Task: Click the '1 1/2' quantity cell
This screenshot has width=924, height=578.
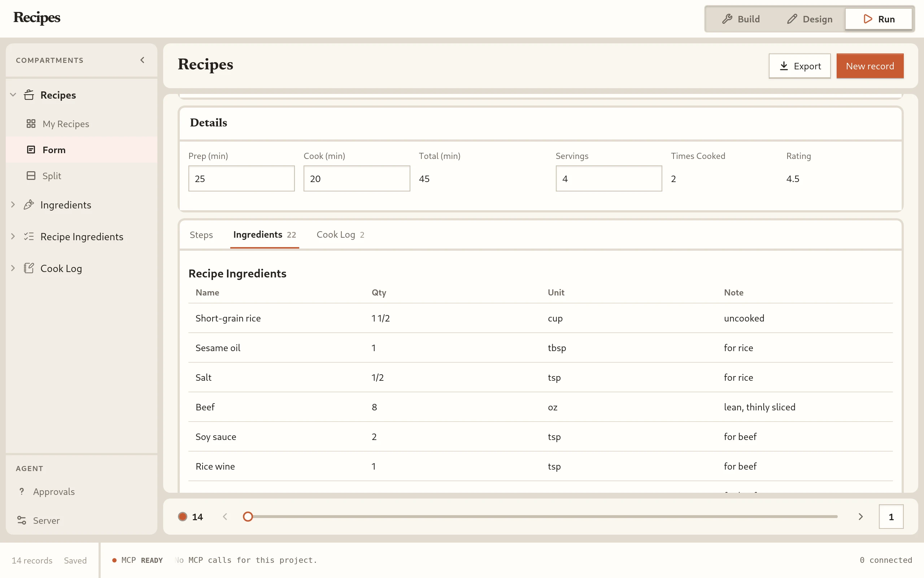Action: coord(380,318)
